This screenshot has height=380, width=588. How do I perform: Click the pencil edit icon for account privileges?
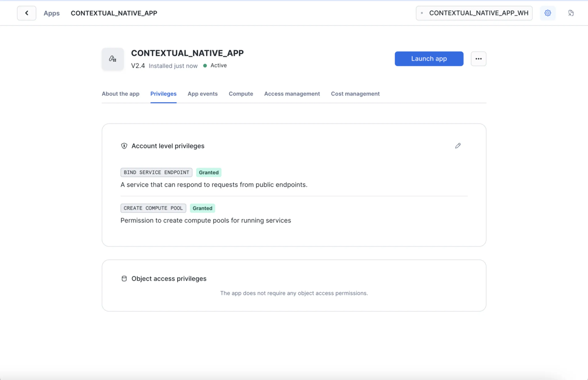[x=458, y=146]
